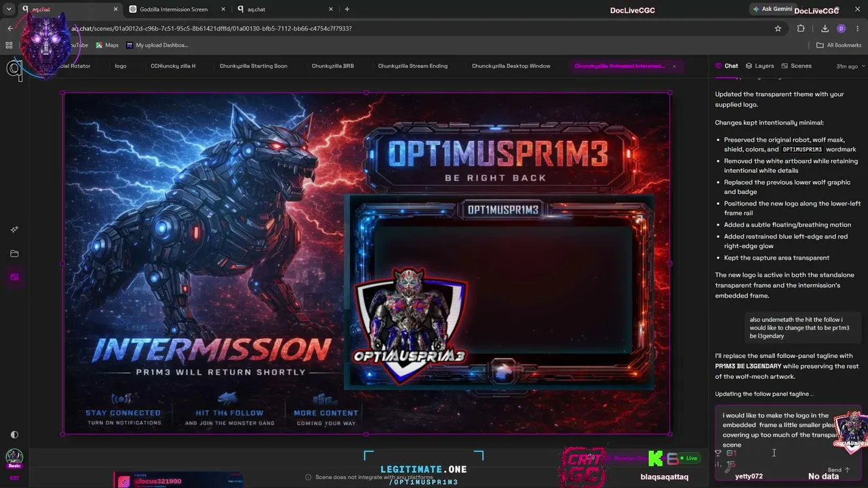Open the browser downloads panel
This screenshot has width=868, height=488.
(825, 28)
